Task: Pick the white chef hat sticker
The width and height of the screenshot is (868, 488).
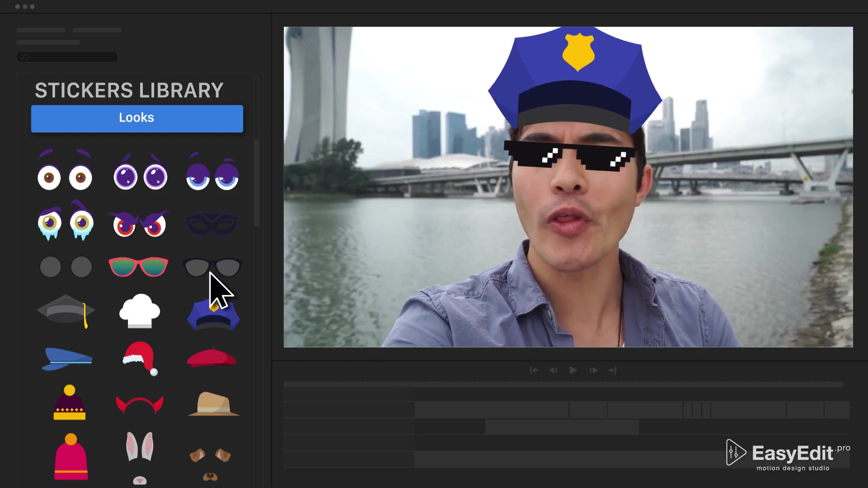Action: click(x=139, y=311)
